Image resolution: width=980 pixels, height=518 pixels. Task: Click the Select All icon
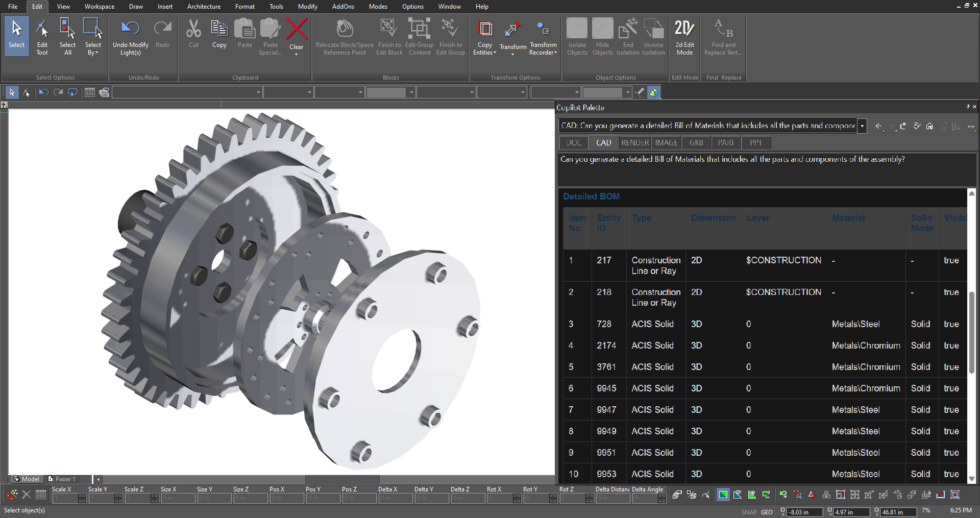[67, 36]
